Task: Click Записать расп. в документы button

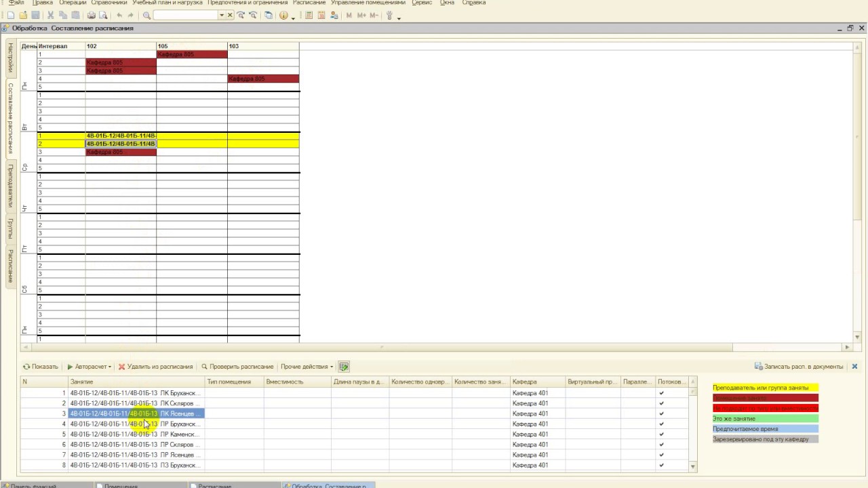Action: tap(799, 367)
